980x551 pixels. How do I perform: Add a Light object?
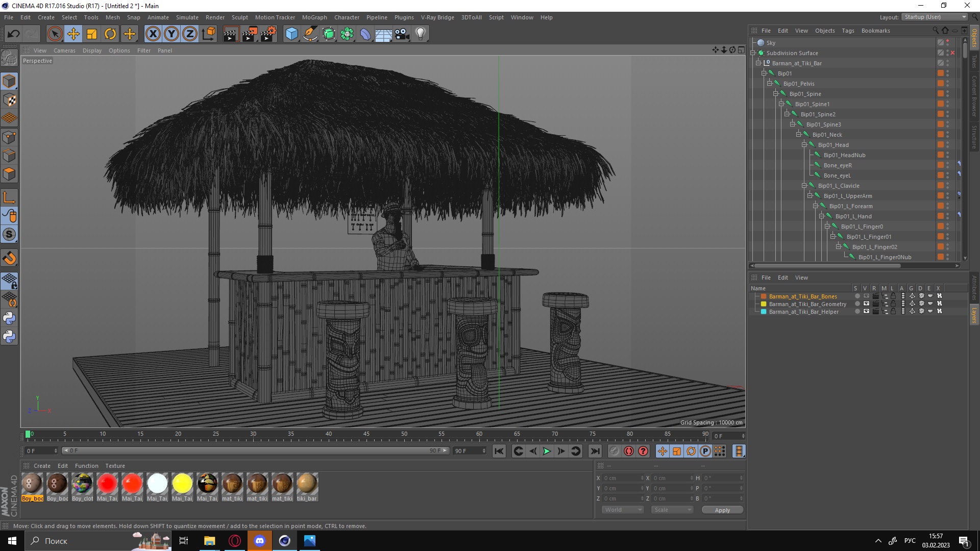click(x=421, y=34)
